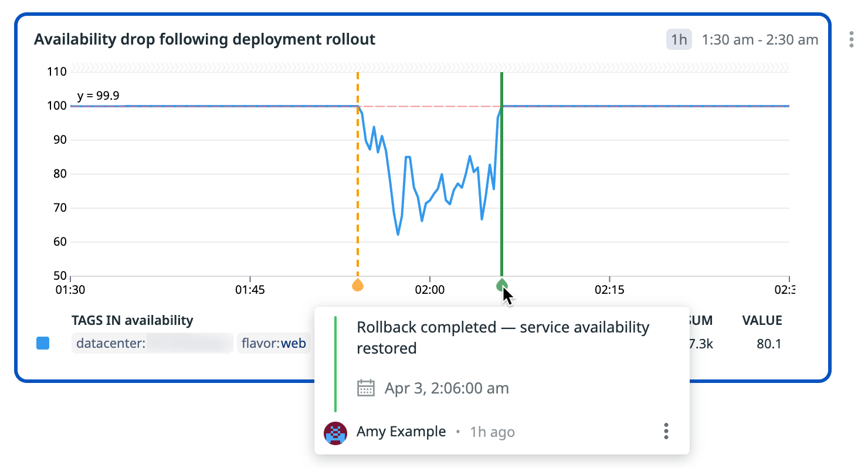Open the widget's three-dot options menu

pos(852,40)
